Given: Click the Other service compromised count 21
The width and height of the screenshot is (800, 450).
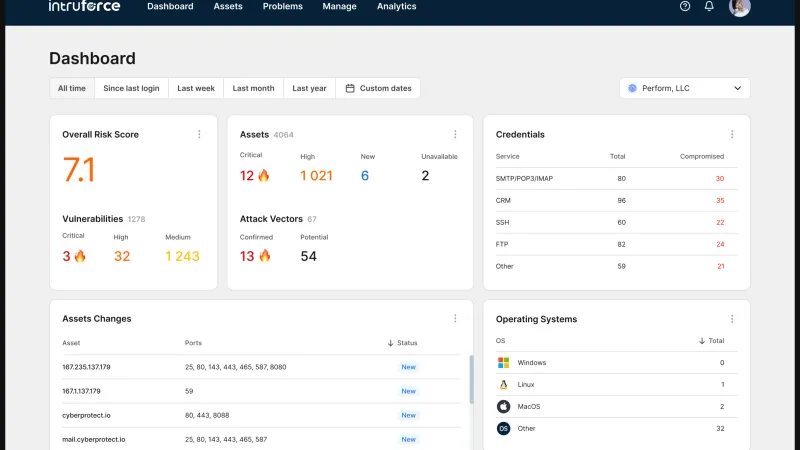Looking at the screenshot, I should pos(720,266).
